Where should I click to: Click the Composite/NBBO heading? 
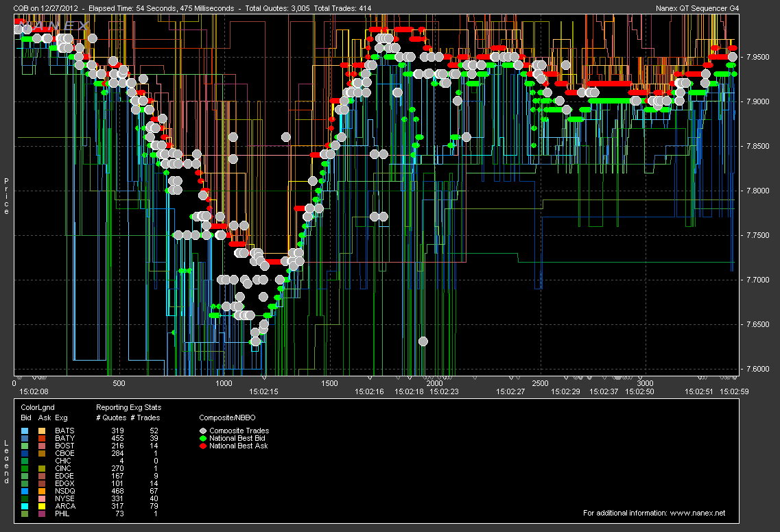227,418
